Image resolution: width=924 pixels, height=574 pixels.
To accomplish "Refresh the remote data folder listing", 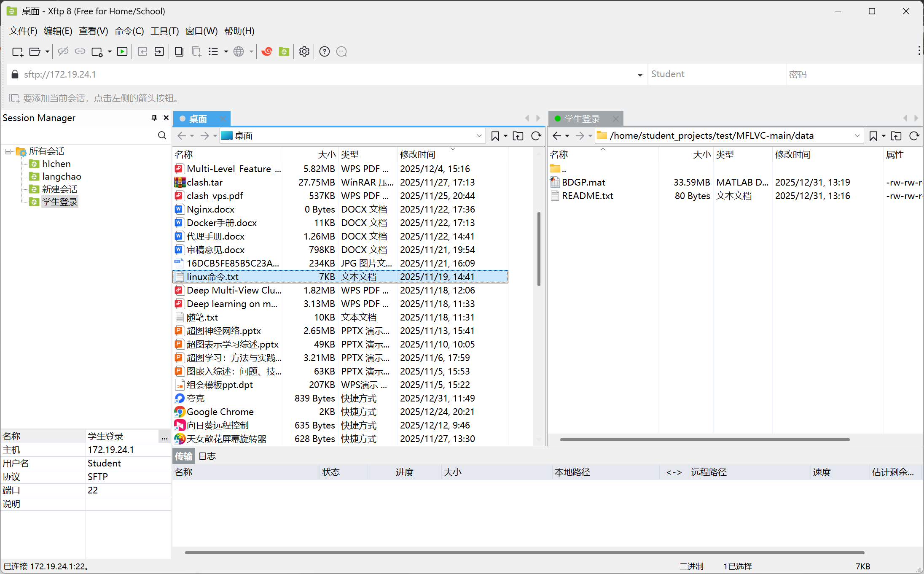I will click(914, 136).
